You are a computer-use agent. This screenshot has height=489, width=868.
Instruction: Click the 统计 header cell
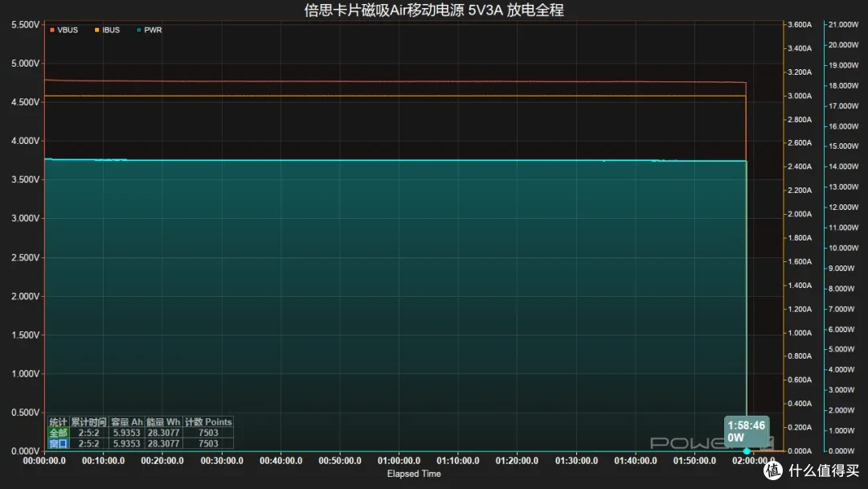tap(58, 422)
